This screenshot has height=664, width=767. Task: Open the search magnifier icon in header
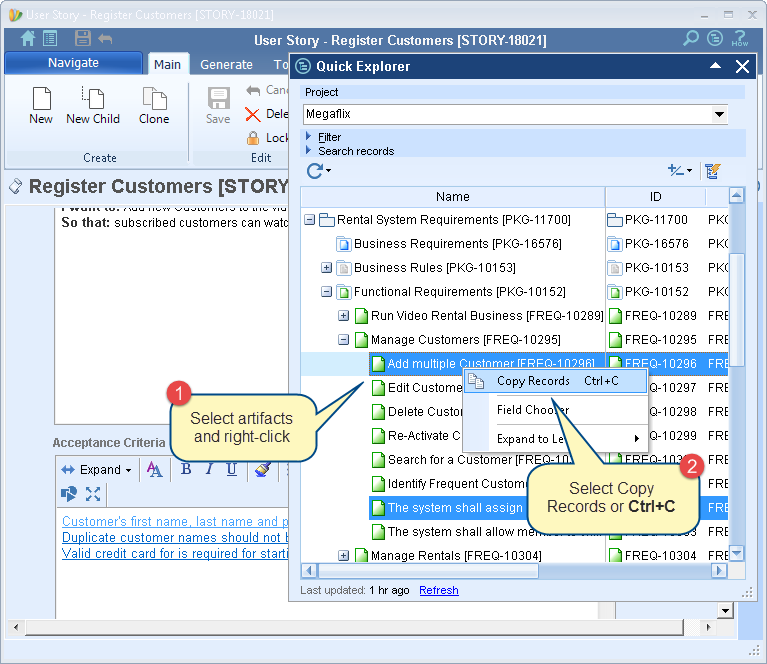pos(691,38)
